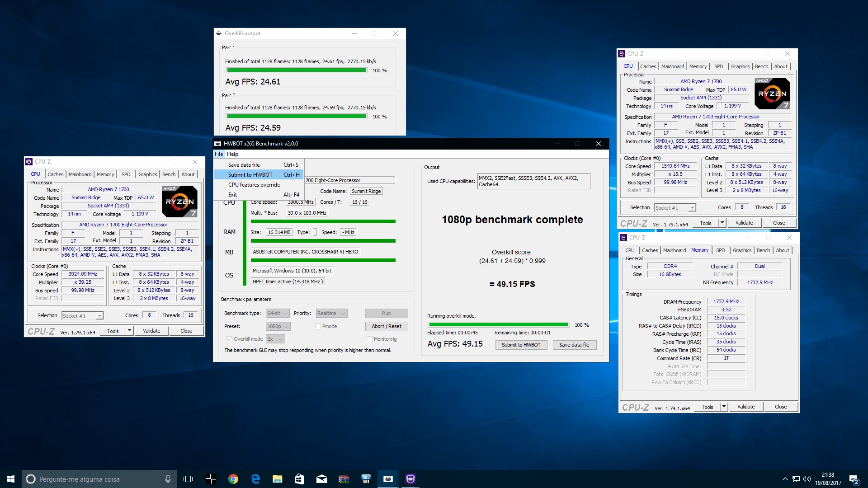Open Microsoft Store from the taskbar

[x=299, y=479]
